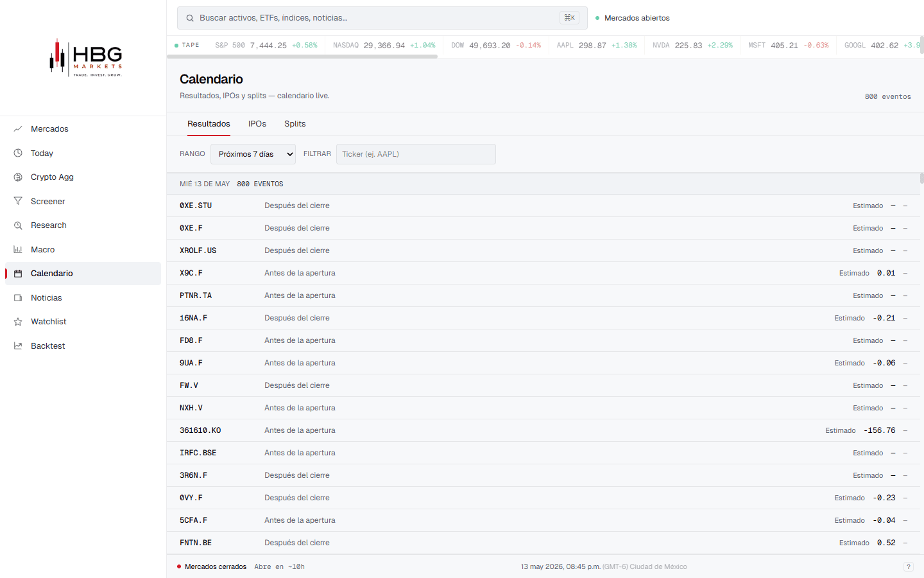
Task: Open the Today page
Action: tap(83, 153)
